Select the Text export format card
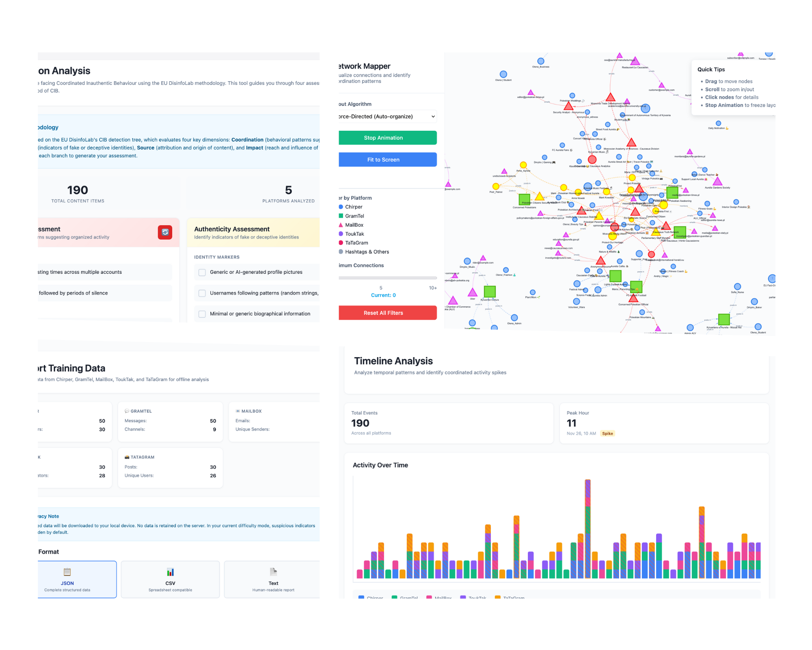Screen dimensions: 812x650 (x=273, y=579)
